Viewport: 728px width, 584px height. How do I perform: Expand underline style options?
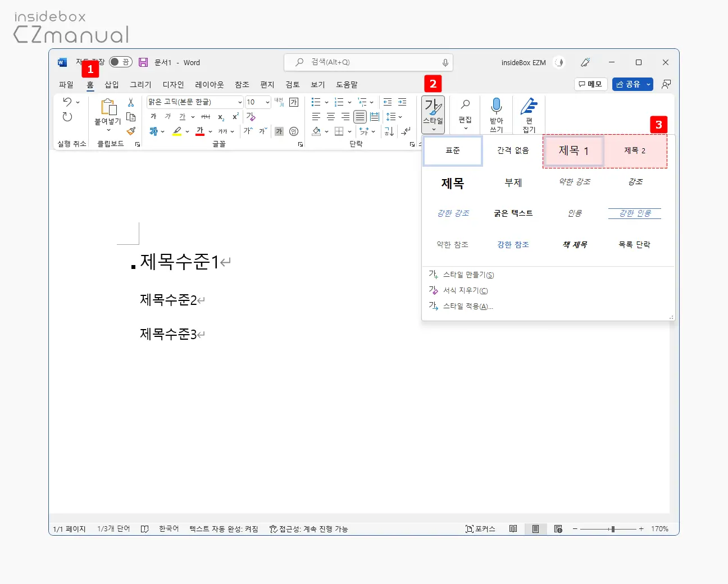193,117
